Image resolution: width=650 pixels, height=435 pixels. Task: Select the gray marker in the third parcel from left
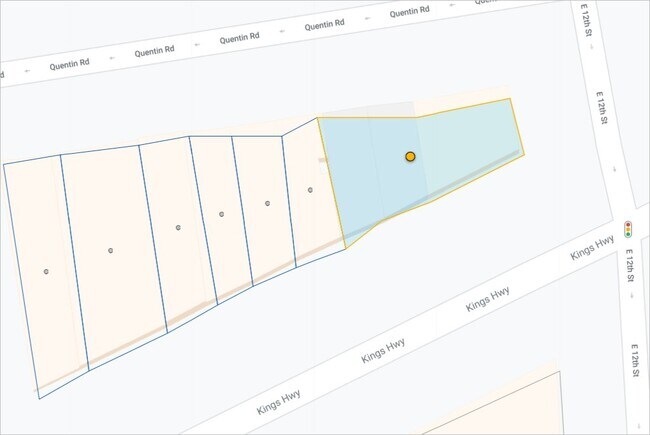pos(178,228)
